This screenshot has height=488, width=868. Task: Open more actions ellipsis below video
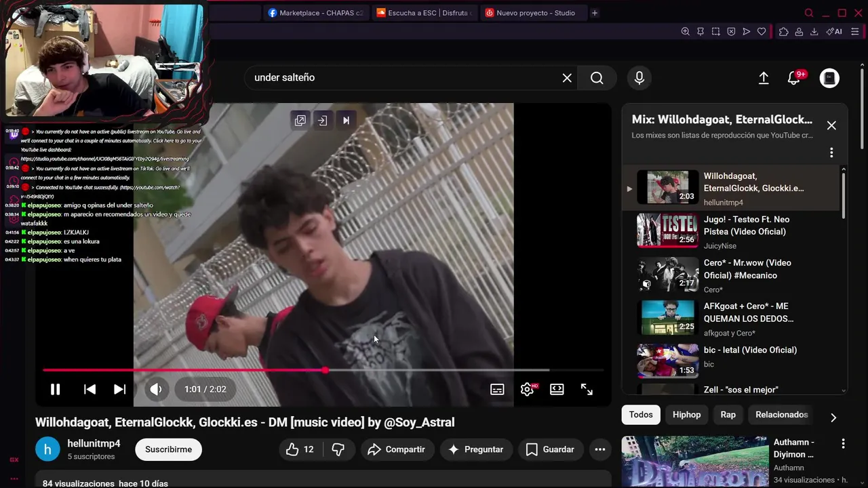click(x=599, y=449)
